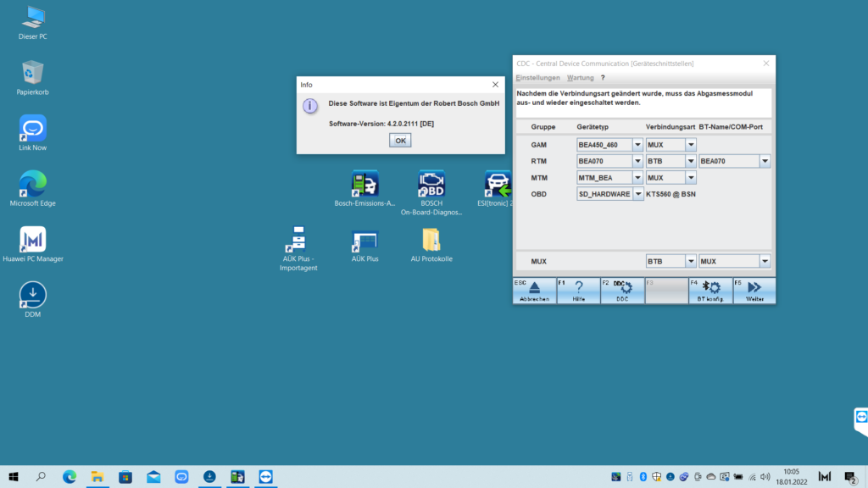Select the Microsoft Edge desktop shortcut
The image size is (868, 488).
pyautogui.click(x=33, y=189)
